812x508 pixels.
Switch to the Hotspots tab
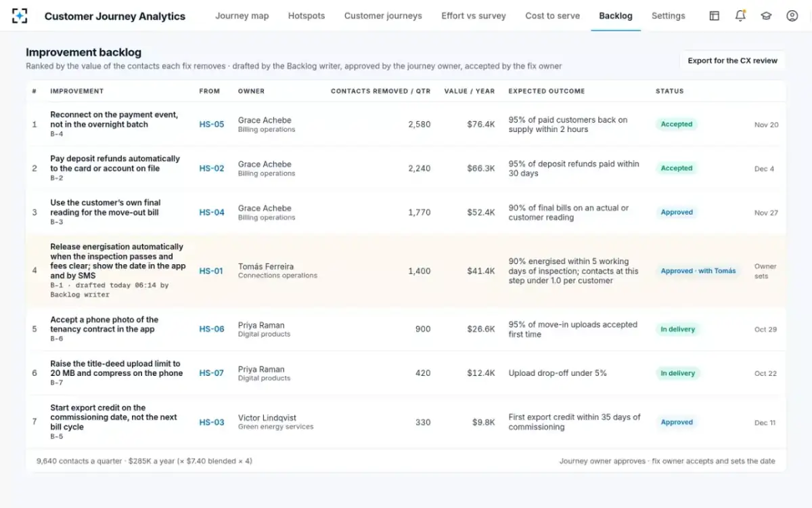(x=307, y=16)
